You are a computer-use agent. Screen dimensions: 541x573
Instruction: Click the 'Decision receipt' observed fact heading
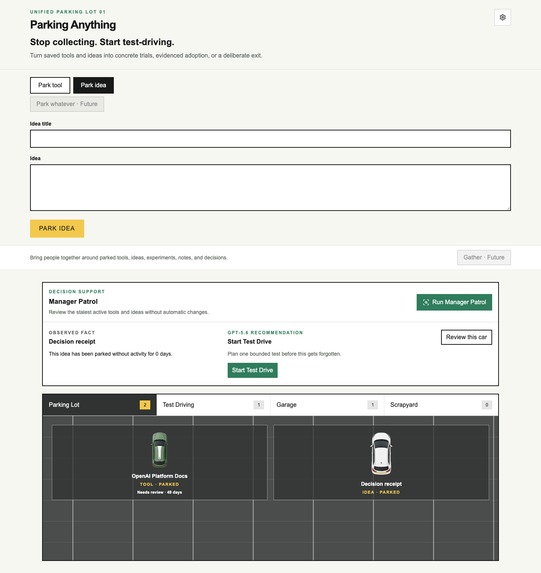(72, 342)
